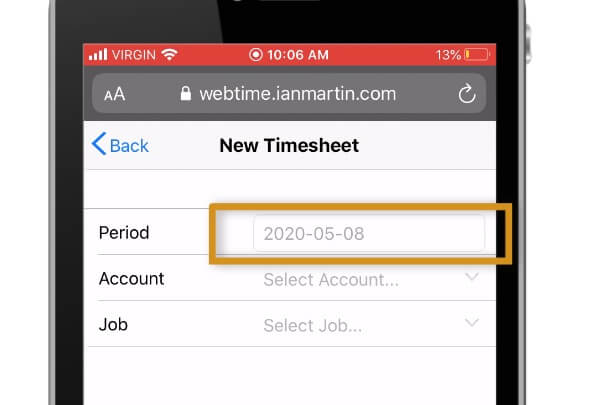Tap the Job row label
This screenshot has width=614, height=405.
point(113,325)
